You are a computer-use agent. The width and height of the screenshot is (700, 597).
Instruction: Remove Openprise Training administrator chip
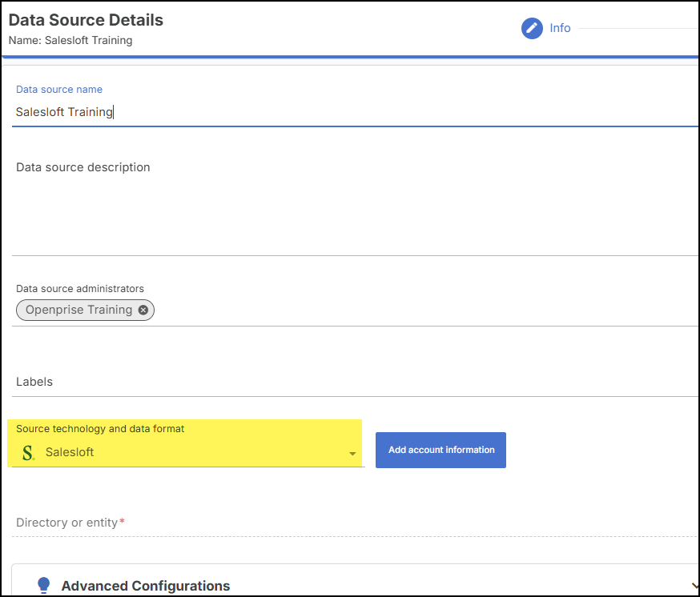pos(143,310)
